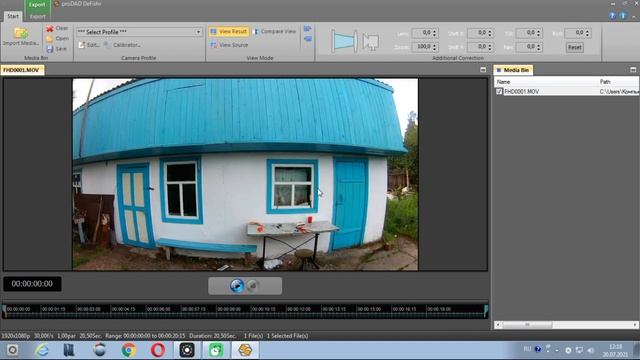Adjust the Shift X spinner
Image resolution: width=640 pixels, height=360 pixels.
490,33
